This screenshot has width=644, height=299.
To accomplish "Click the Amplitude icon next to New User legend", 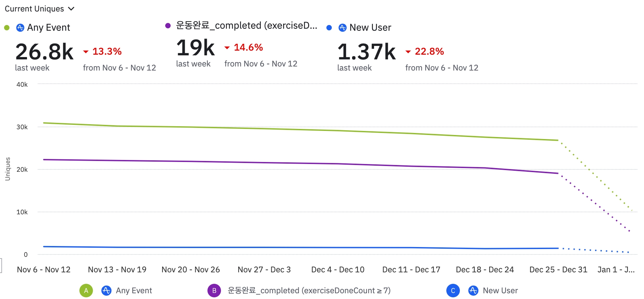I will click(473, 291).
